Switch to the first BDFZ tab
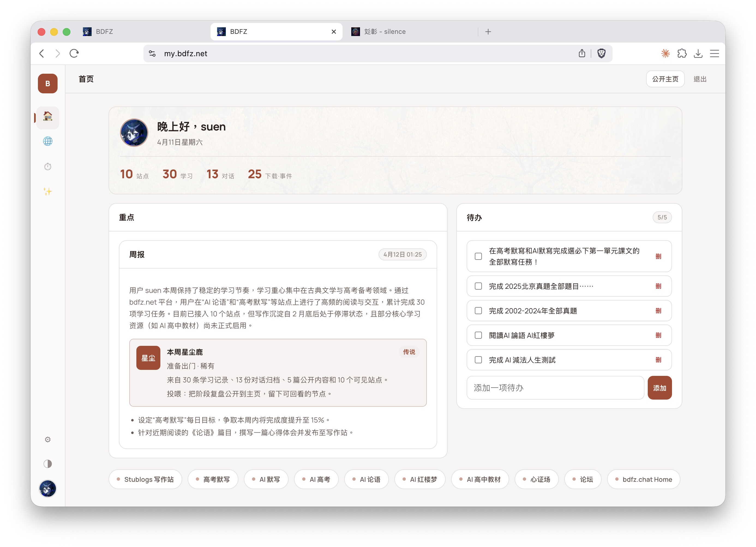This screenshot has height=547, width=756. coord(104,32)
